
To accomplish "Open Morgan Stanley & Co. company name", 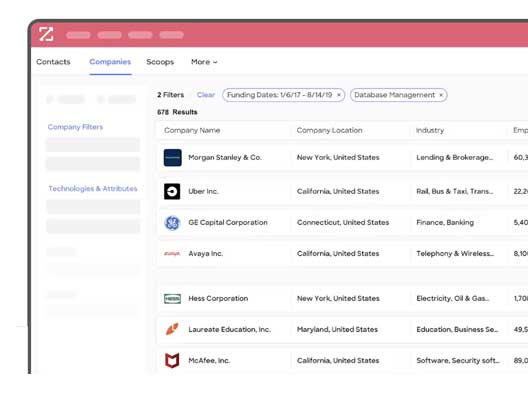I will pyautogui.click(x=225, y=158).
